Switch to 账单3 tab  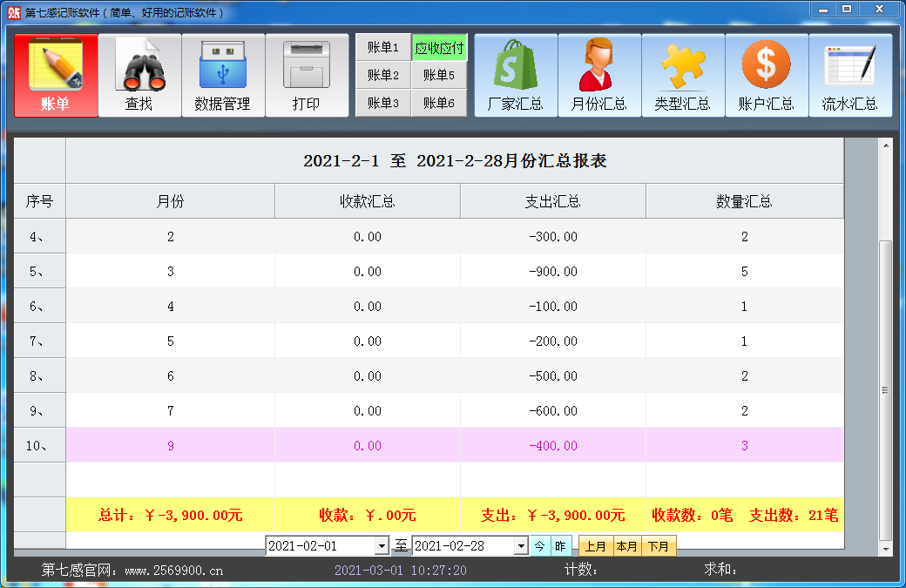[x=383, y=103]
